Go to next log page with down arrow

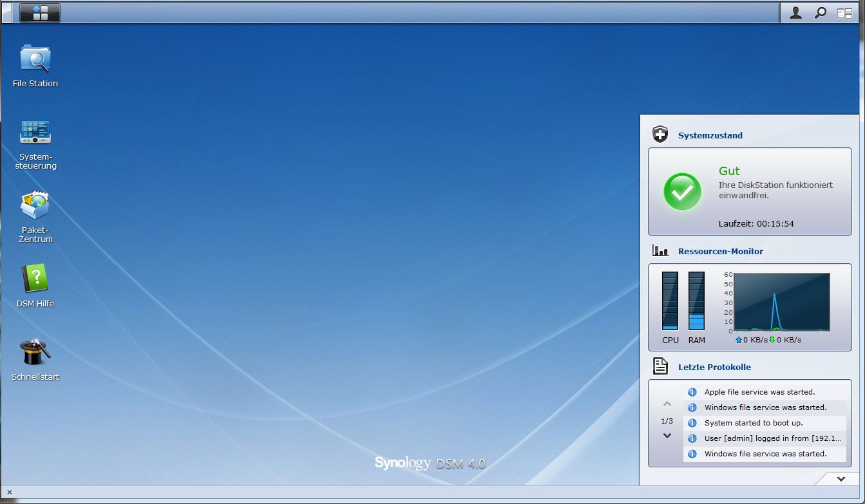667,436
